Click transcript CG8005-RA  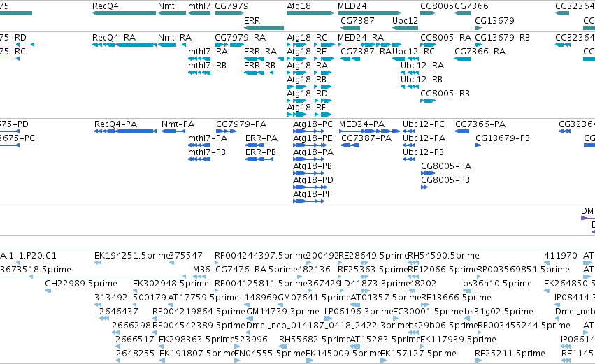pos(428,45)
